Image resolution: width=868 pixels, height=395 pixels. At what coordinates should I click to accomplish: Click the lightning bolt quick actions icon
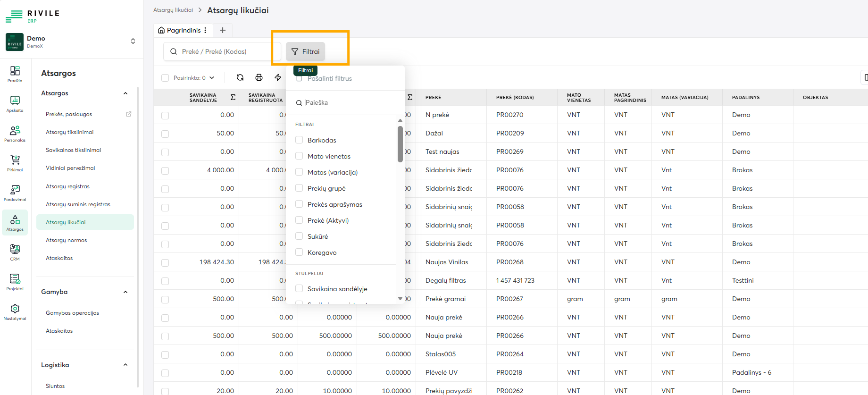pos(278,77)
